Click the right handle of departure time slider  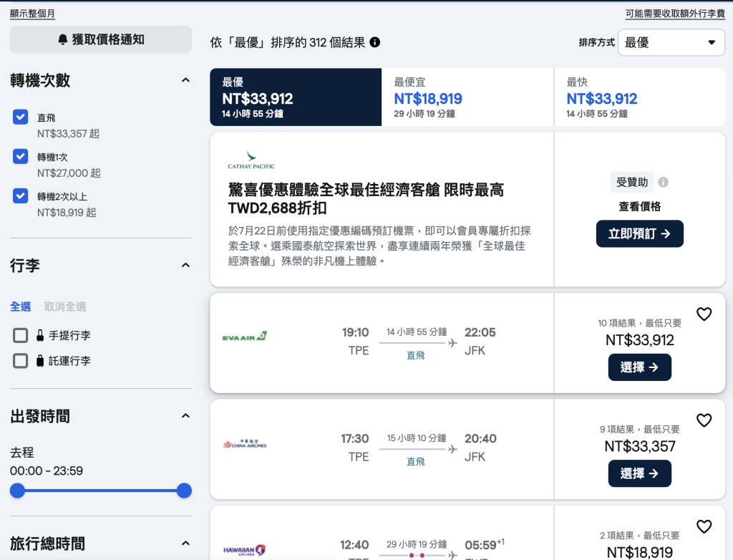184,491
